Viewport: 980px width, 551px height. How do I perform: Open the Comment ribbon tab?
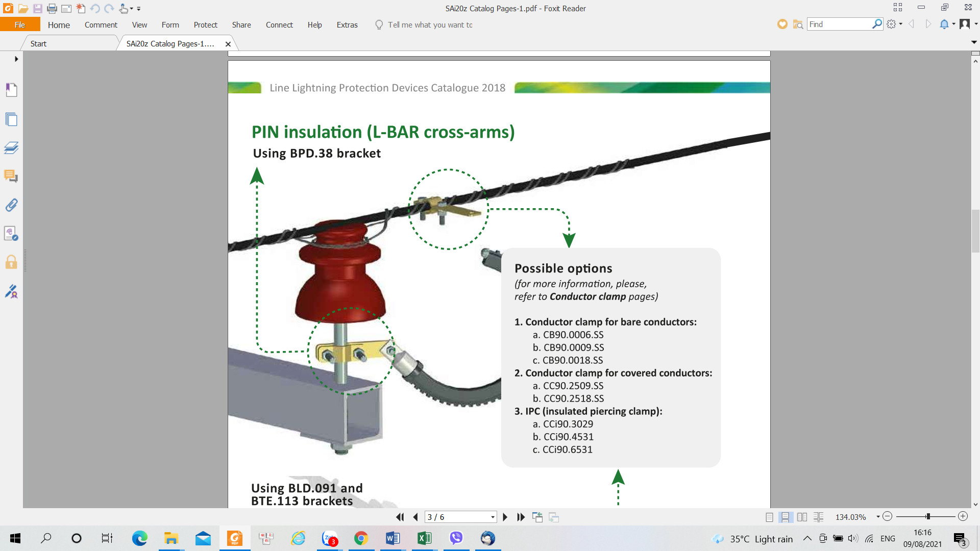pyautogui.click(x=101, y=24)
